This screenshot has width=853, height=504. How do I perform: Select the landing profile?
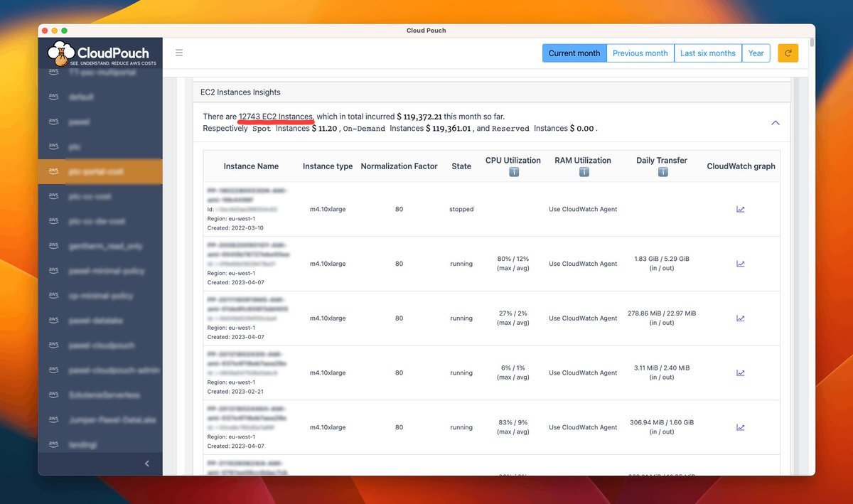coord(100,445)
